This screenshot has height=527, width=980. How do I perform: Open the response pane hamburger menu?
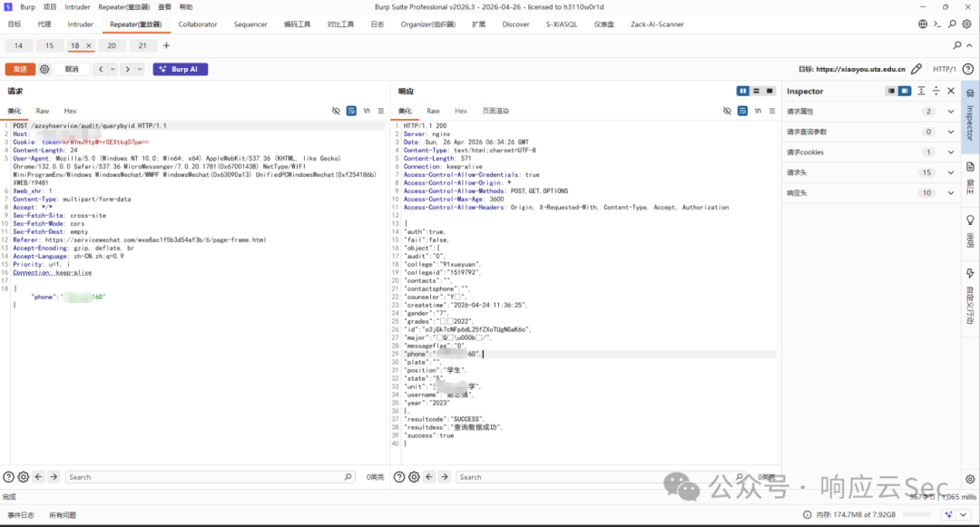tap(772, 111)
